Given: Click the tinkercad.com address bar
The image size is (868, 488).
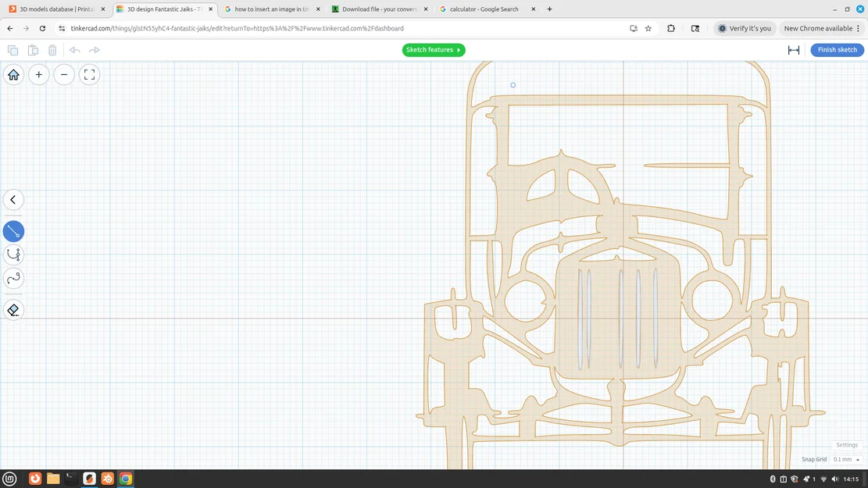Looking at the screenshot, I should [x=237, y=28].
